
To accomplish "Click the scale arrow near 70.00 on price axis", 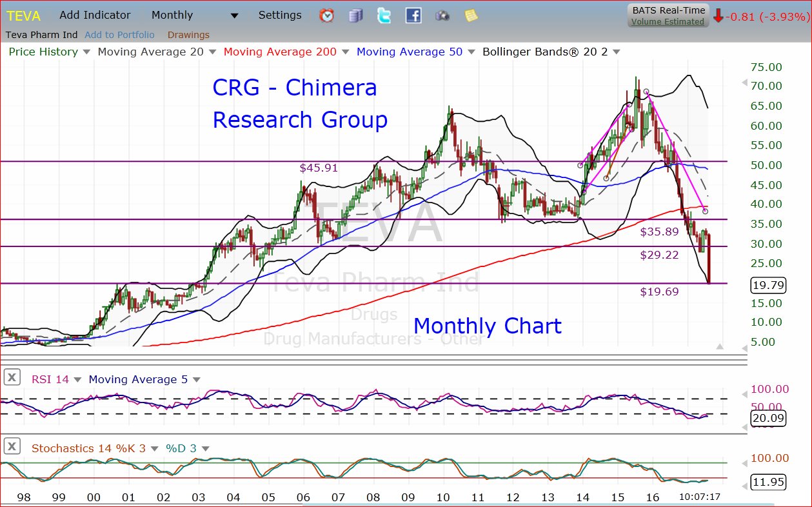I will 745,84.
